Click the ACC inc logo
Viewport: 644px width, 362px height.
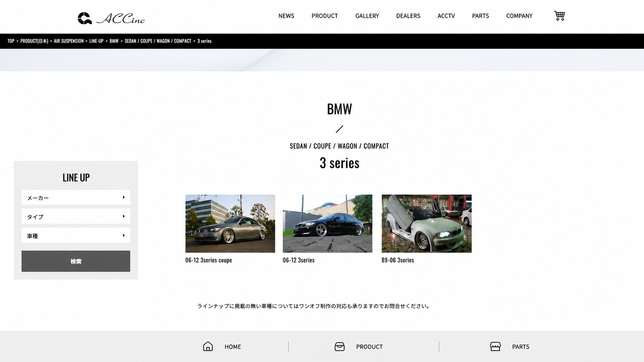click(x=111, y=18)
